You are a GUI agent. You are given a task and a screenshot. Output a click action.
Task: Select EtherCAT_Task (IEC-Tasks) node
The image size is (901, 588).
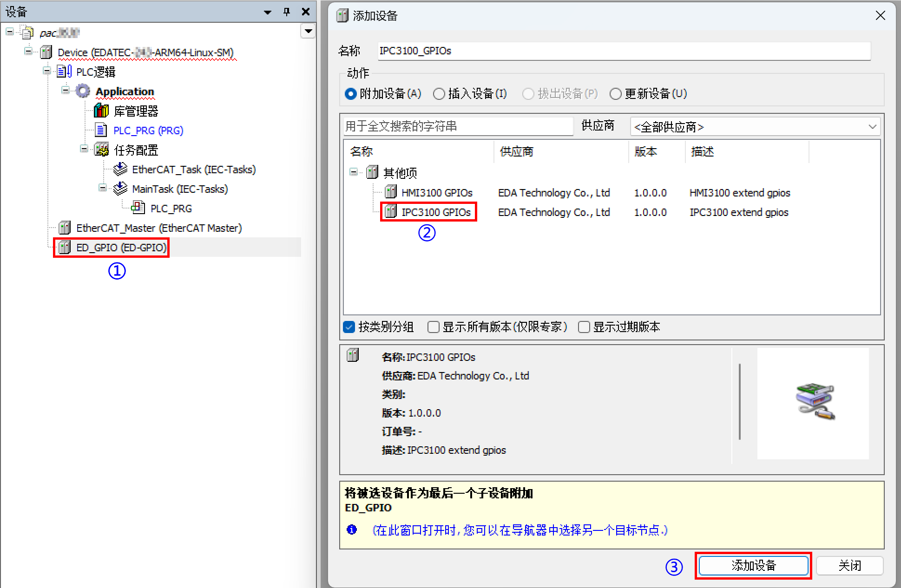[193, 169]
